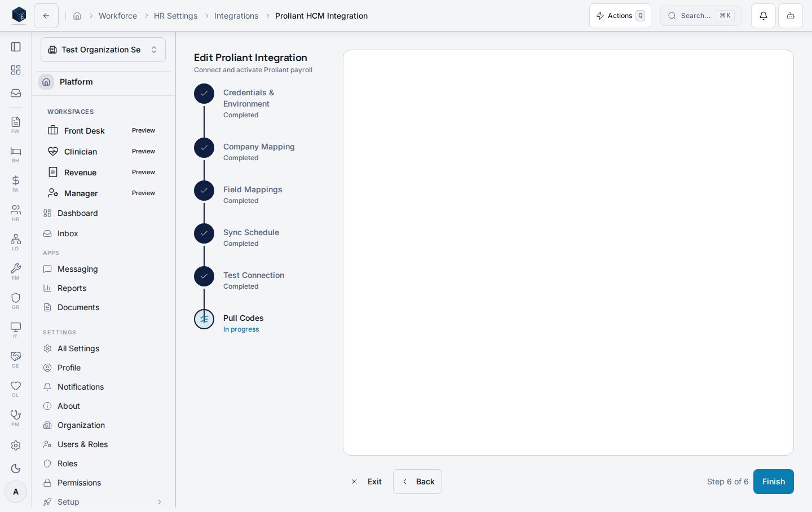The width and height of the screenshot is (812, 512).
Task: Open Inbox in sidebar
Action: click(103, 233)
